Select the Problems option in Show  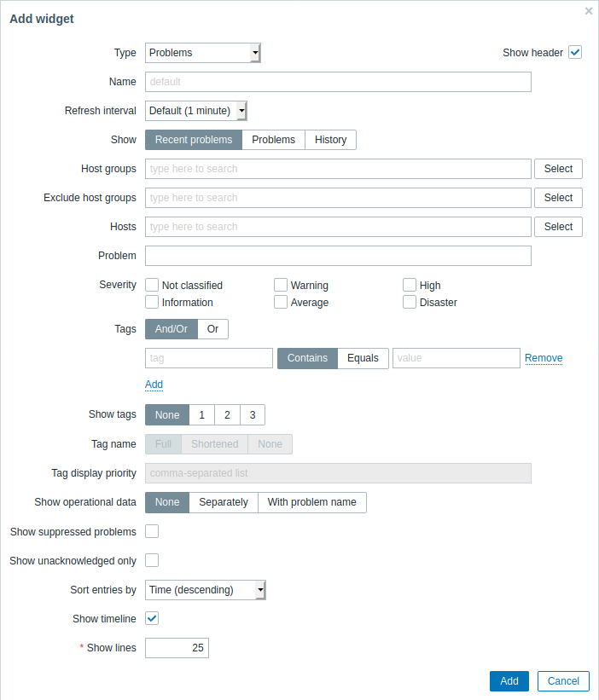click(273, 140)
